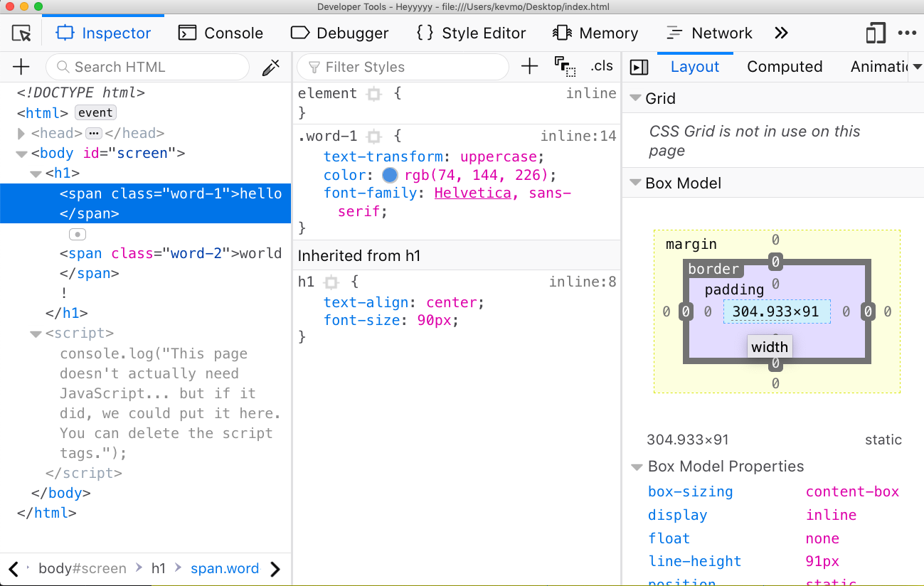This screenshot has width=924, height=586.
Task: Select the DOCTYPE html line
Action: [81, 92]
